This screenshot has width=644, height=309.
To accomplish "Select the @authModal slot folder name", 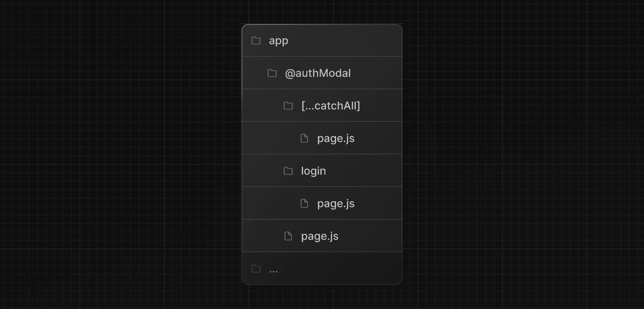I will click(x=318, y=73).
